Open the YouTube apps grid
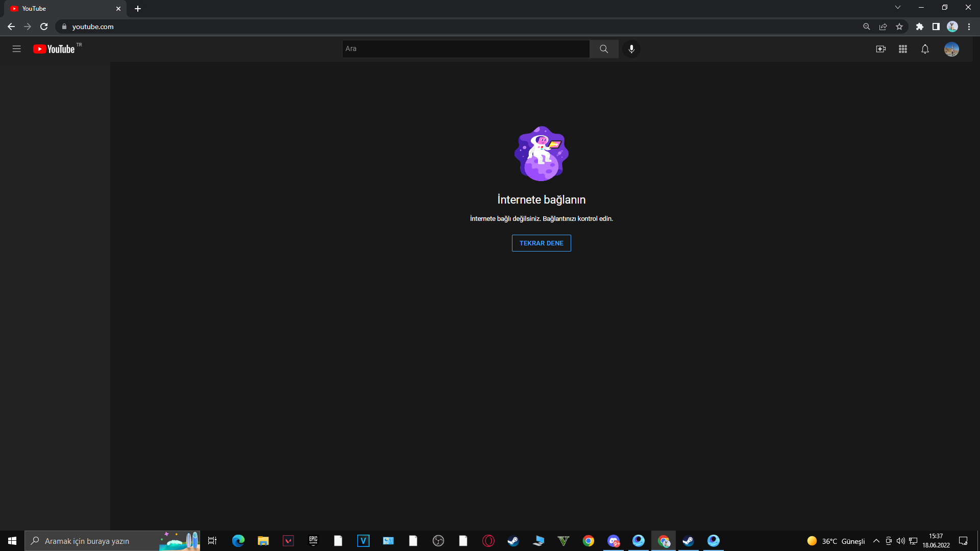The width and height of the screenshot is (980, 551). click(903, 49)
